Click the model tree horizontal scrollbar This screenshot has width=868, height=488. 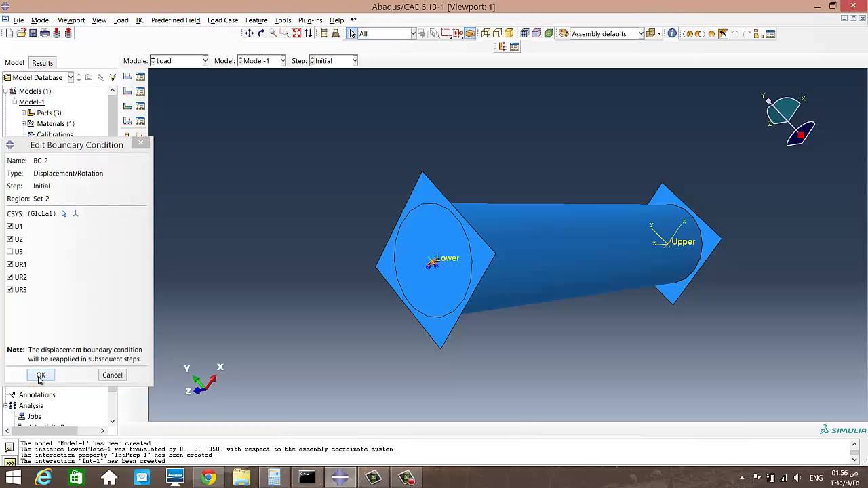point(55,430)
